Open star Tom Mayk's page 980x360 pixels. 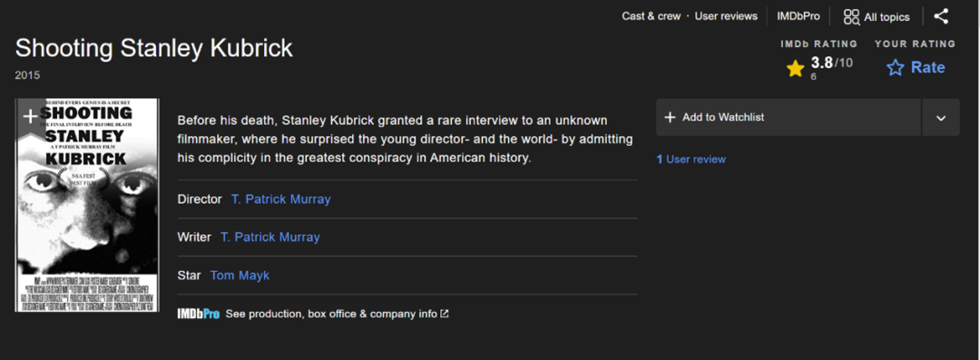[240, 275]
